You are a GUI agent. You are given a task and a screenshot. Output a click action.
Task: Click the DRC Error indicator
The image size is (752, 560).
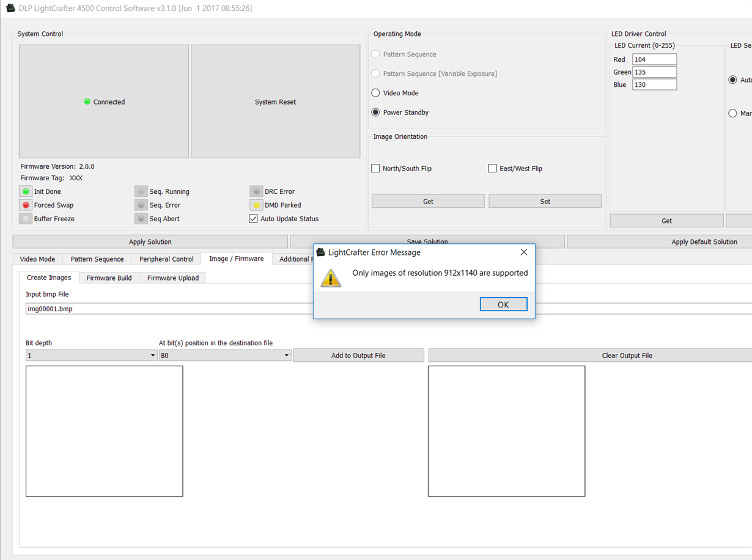click(257, 191)
